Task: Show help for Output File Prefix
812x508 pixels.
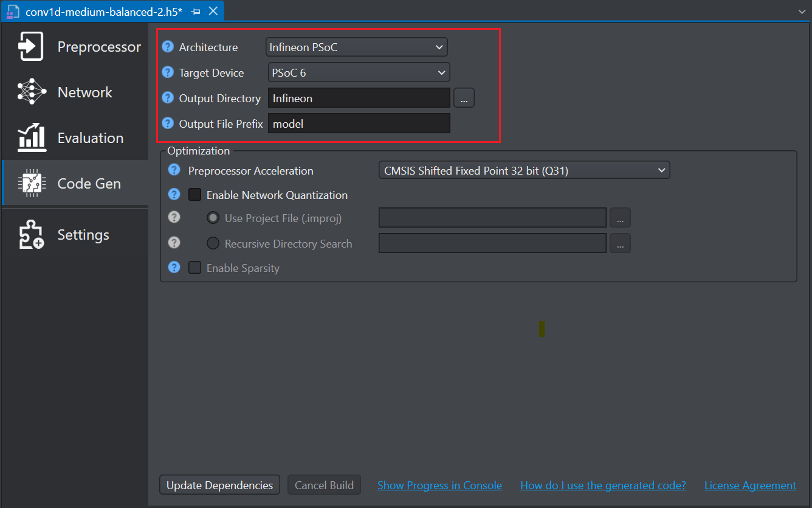Action: tap(168, 124)
